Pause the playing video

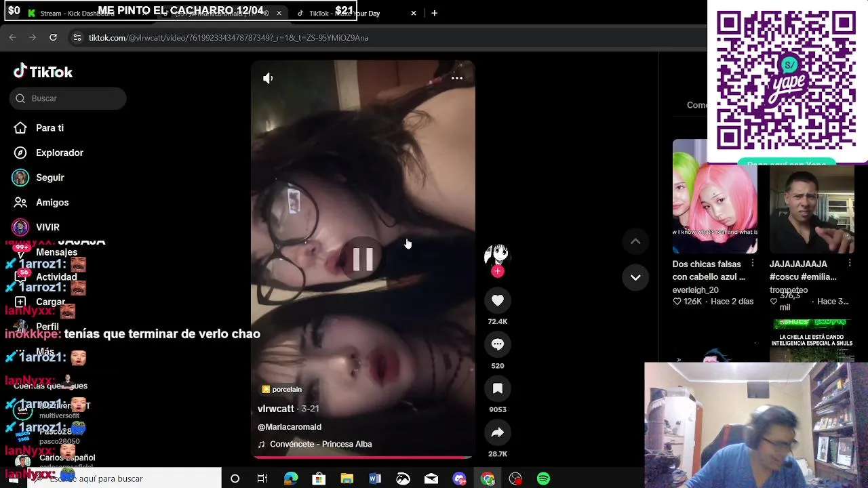[363, 259]
